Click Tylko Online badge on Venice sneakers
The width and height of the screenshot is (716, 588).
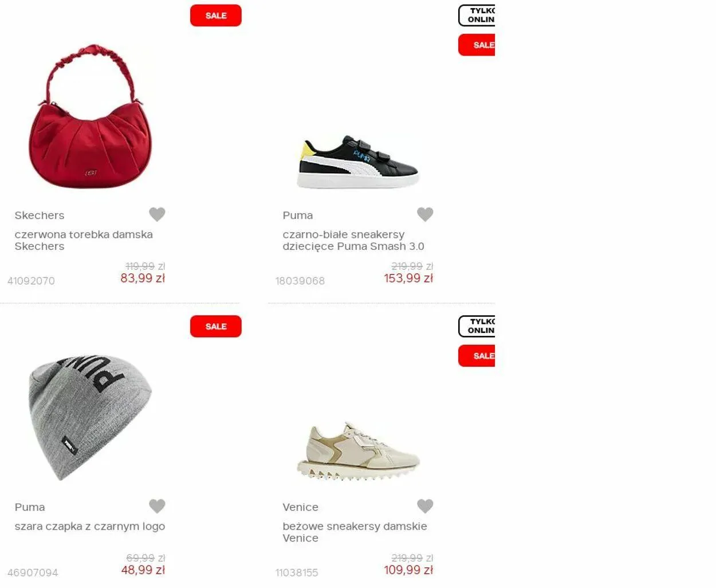coord(477,326)
